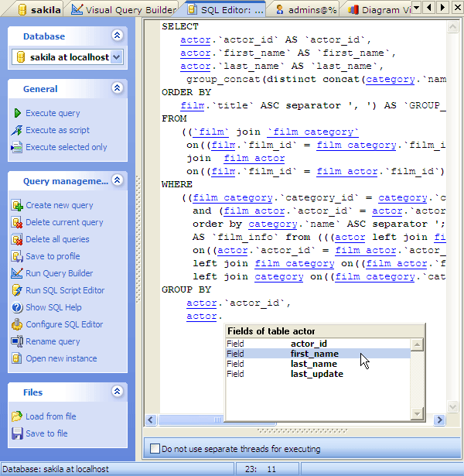Select the SQL Editor tab
This screenshot has height=476, width=464.
226,10
